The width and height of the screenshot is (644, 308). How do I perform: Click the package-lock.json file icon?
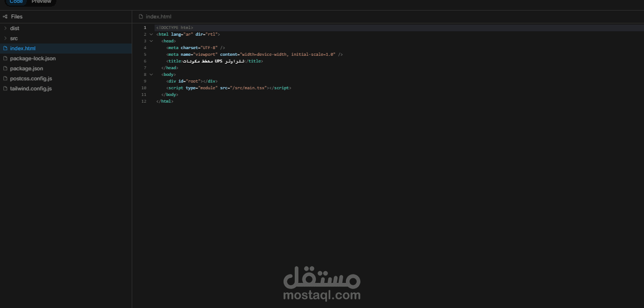click(x=6, y=59)
